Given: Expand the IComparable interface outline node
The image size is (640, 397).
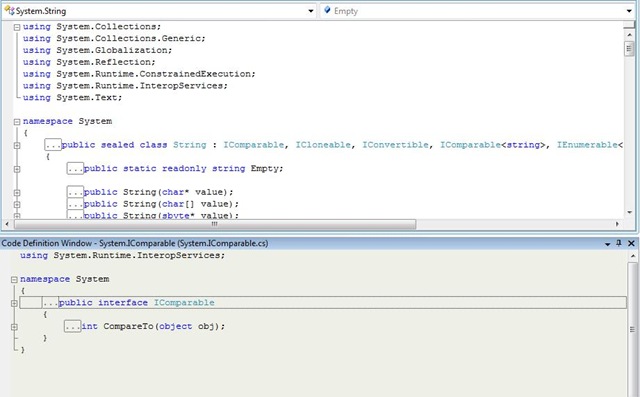Looking at the screenshot, I should tap(14, 303).
